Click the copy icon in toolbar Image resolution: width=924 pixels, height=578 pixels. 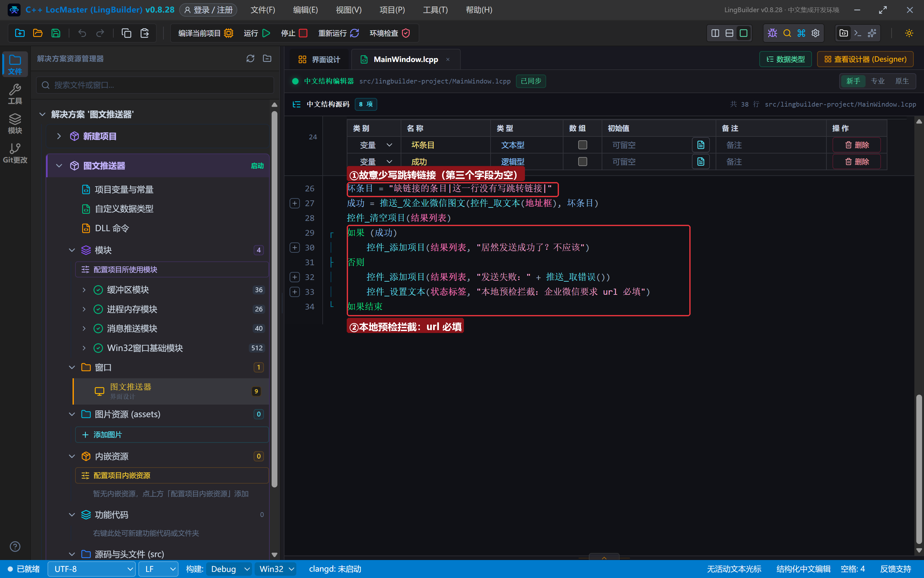point(126,33)
